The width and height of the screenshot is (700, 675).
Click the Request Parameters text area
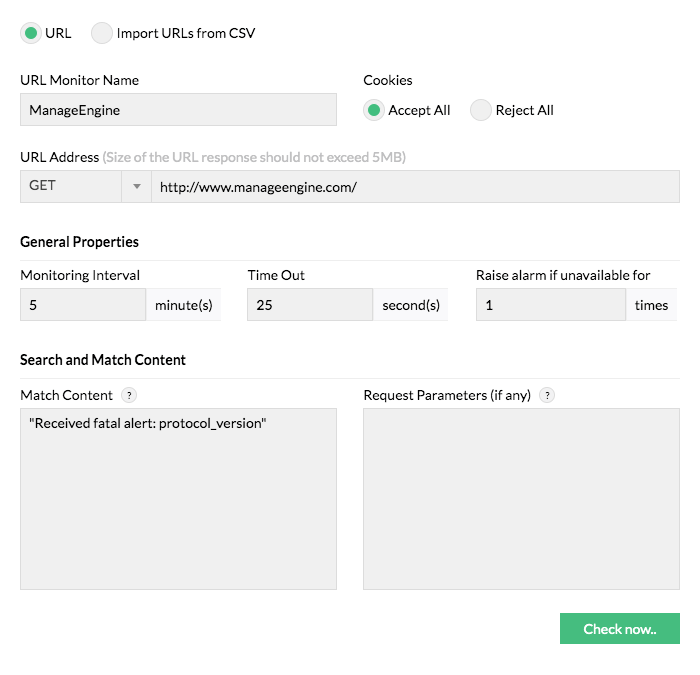point(521,498)
